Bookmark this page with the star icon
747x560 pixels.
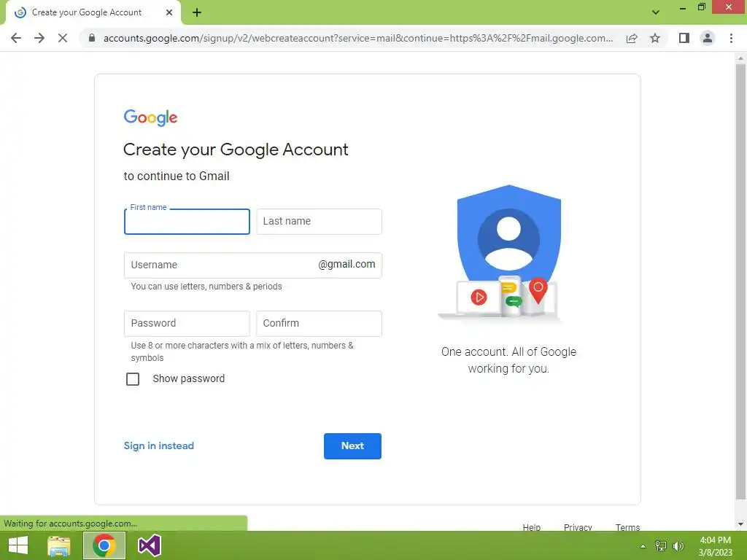(655, 38)
